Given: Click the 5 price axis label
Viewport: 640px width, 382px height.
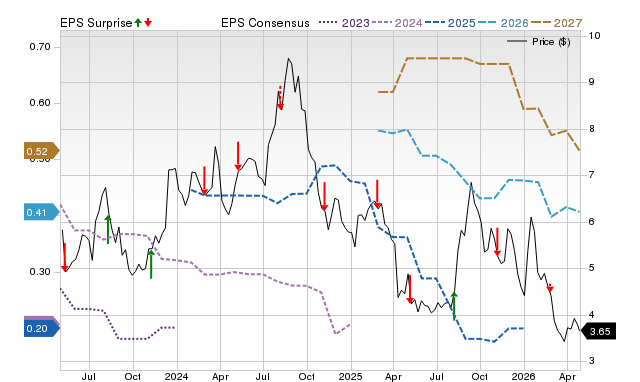Looking at the screenshot, I should coord(591,268).
